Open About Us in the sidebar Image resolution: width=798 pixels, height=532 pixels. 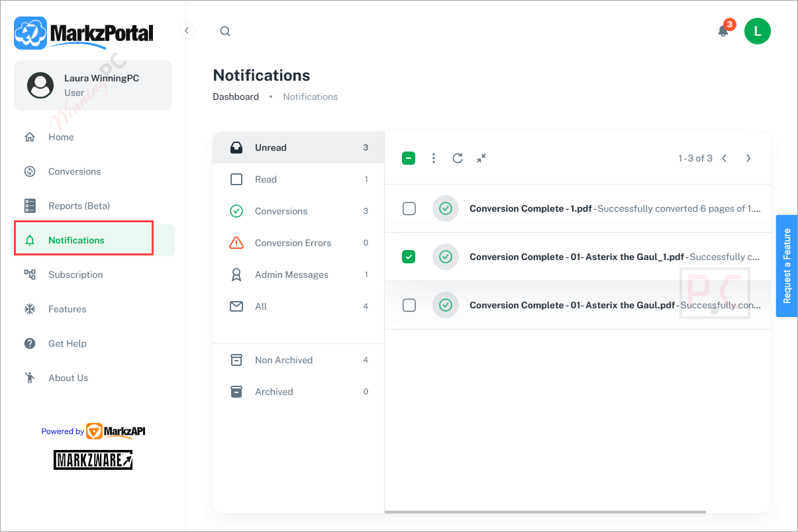click(93, 378)
